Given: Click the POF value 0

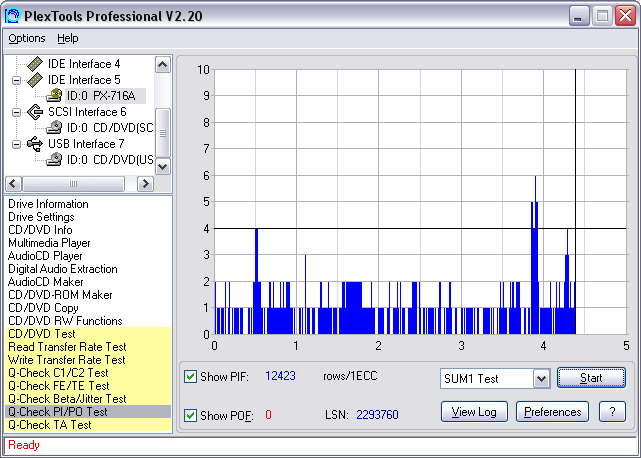Looking at the screenshot, I should click(x=268, y=415).
